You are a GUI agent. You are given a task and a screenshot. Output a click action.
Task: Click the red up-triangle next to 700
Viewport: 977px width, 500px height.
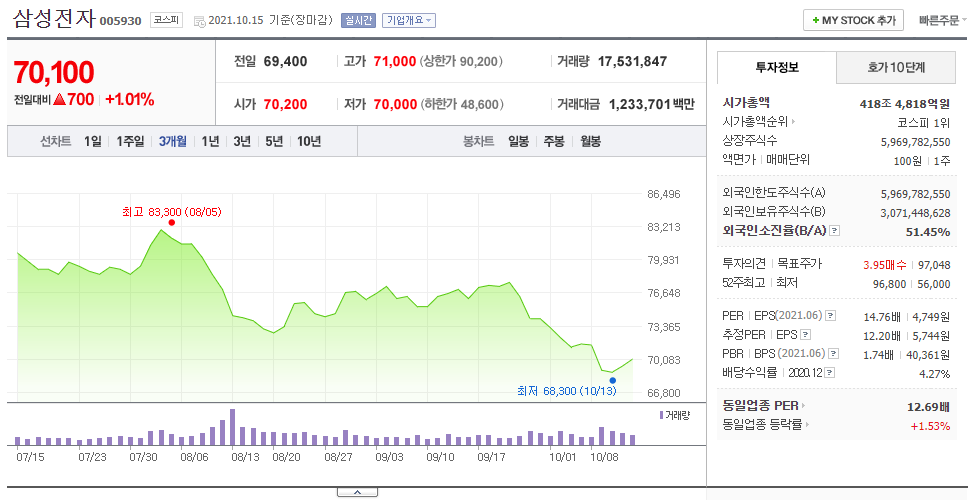tap(60, 99)
